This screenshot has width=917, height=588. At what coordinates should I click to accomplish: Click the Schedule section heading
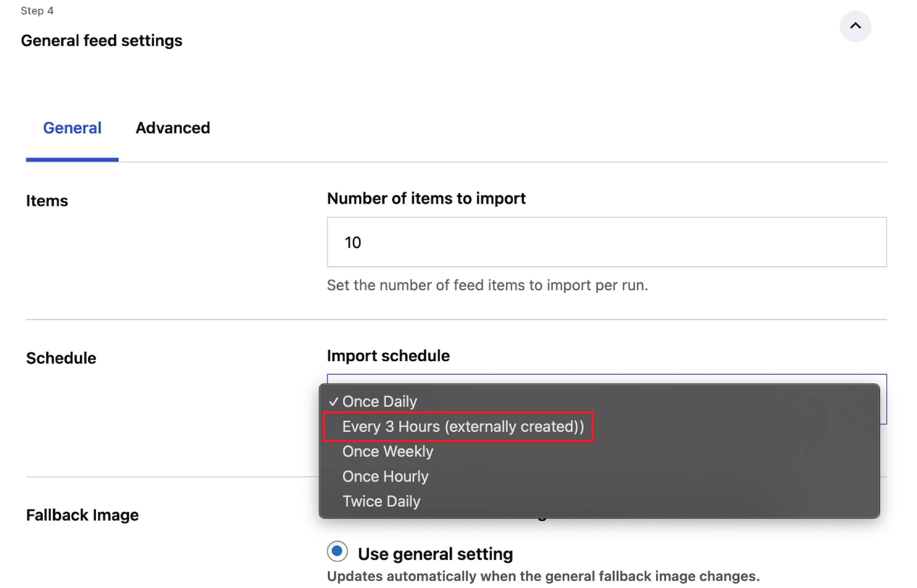pyautogui.click(x=61, y=358)
